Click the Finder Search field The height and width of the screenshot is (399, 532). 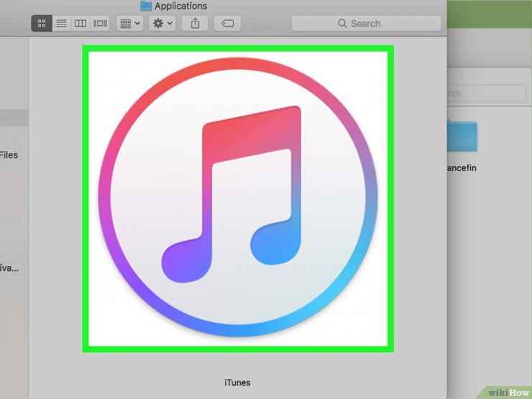click(x=367, y=24)
